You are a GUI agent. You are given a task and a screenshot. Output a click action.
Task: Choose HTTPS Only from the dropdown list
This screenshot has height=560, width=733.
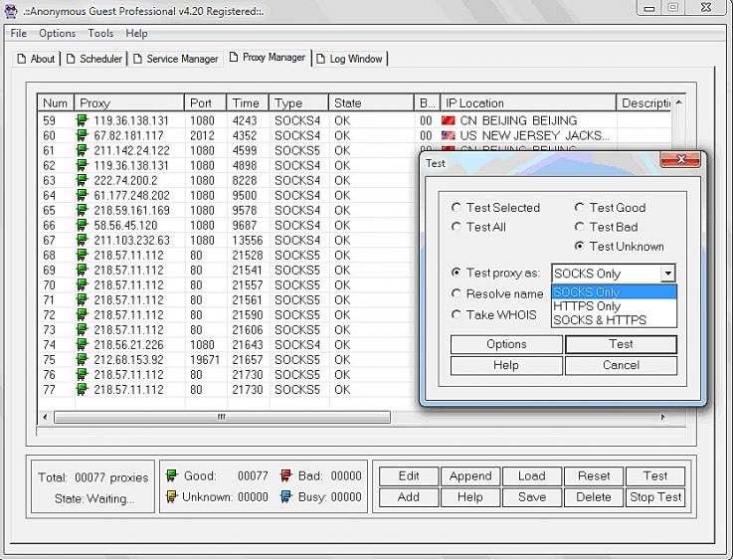[614, 306]
